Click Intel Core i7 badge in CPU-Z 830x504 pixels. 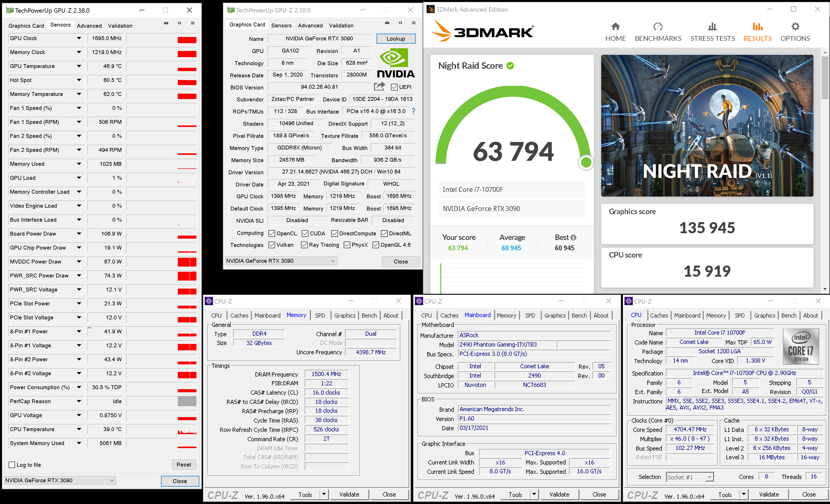click(801, 346)
